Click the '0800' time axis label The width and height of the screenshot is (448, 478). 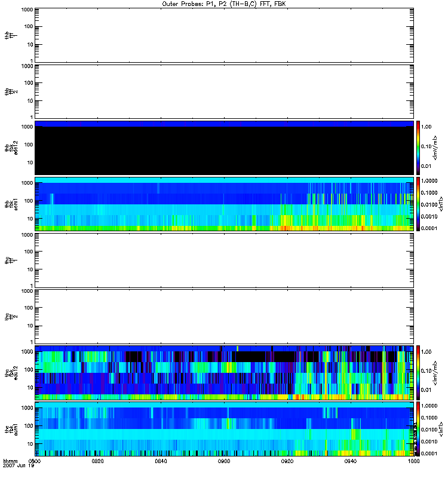pos(35,461)
